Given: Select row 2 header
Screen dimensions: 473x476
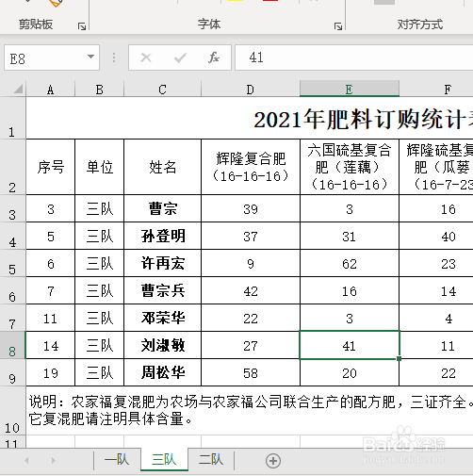Looking at the screenshot, I should pos(12,167).
